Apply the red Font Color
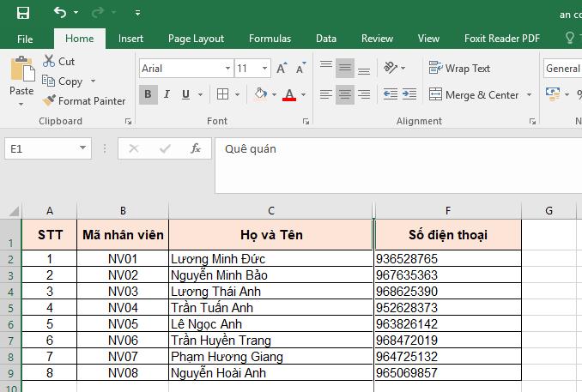The height and width of the screenshot is (392, 582). [289, 94]
